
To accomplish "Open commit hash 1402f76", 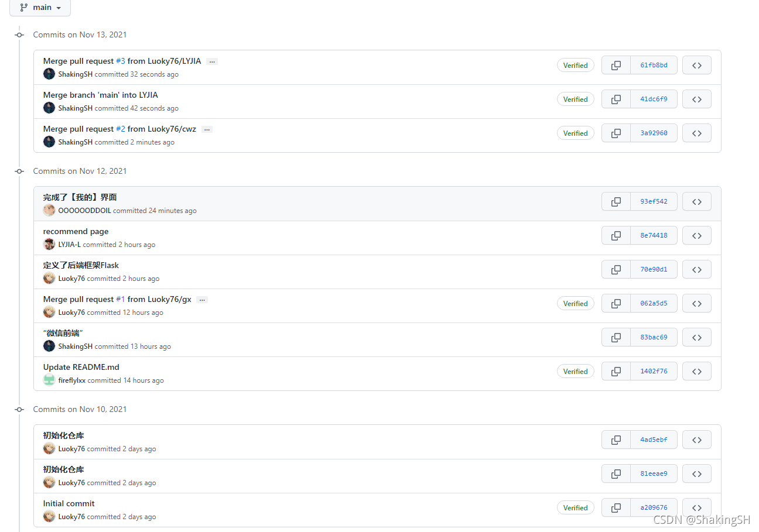I will (x=654, y=372).
